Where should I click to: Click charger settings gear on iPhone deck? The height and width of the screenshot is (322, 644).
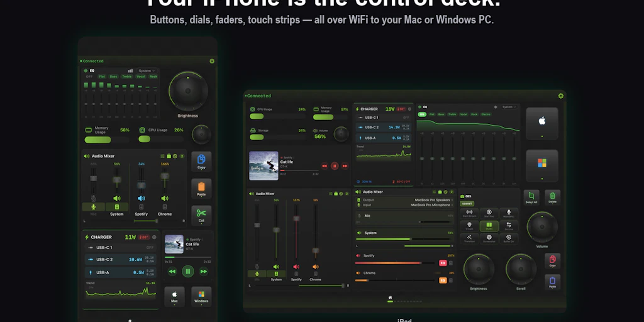(x=154, y=237)
